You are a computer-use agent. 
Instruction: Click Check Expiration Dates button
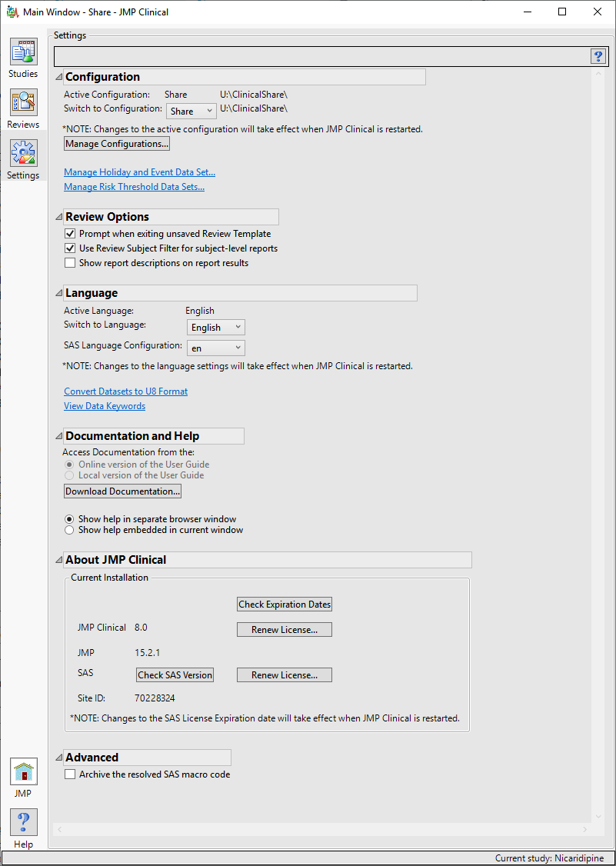tap(285, 605)
